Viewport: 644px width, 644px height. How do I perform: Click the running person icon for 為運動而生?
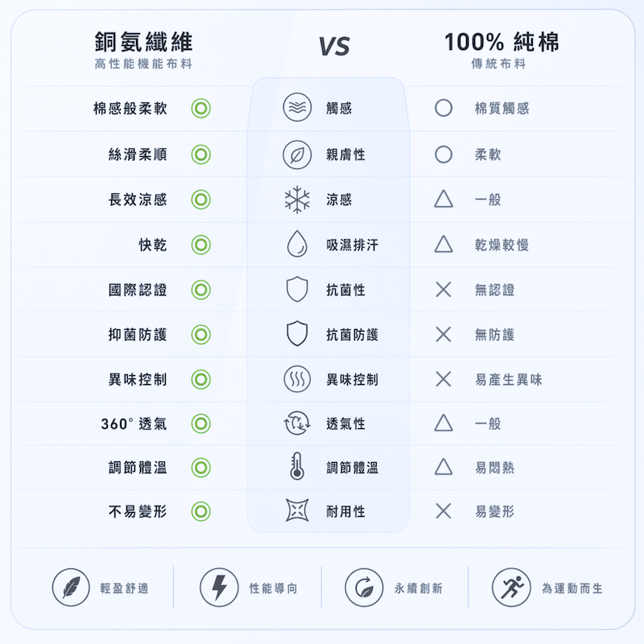coord(511,588)
